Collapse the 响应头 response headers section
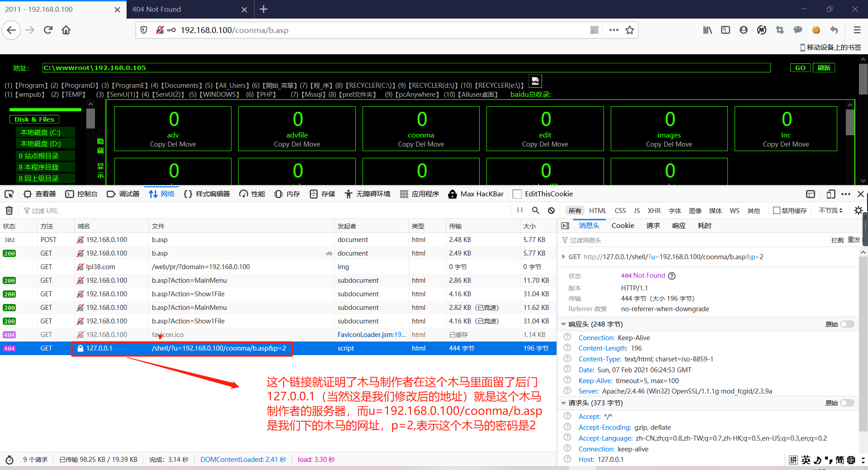The height and width of the screenshot is (470, 868). click(563, 324)
